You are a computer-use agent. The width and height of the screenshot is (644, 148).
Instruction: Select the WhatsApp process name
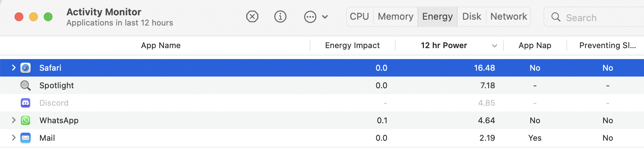click(x=59, y=120)
